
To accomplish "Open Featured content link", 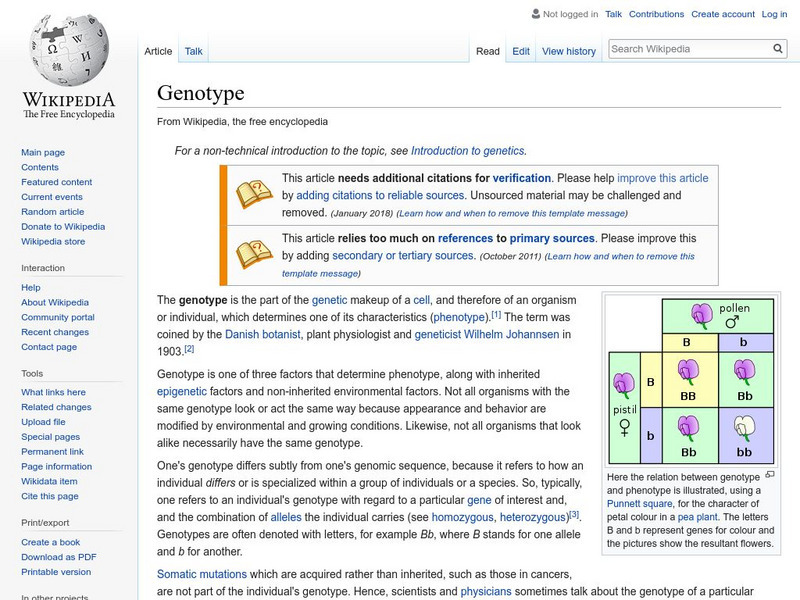I will click(57, 182).
